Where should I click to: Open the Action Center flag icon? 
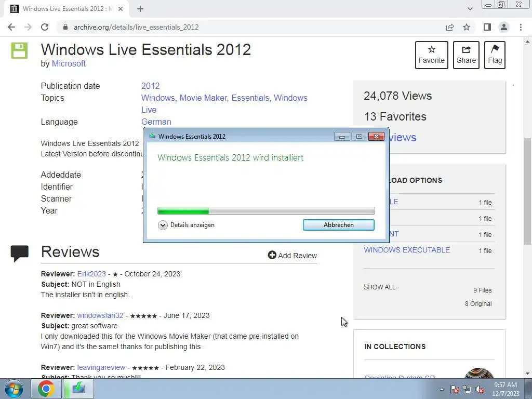pos(455,389)
